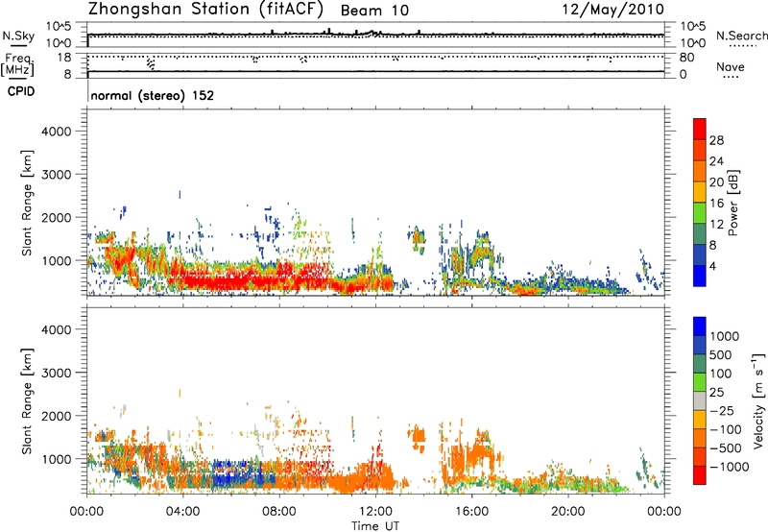
Task: Click the "Slant Range [km]" label of the velocity panel
Action: [x=27, y=400]
